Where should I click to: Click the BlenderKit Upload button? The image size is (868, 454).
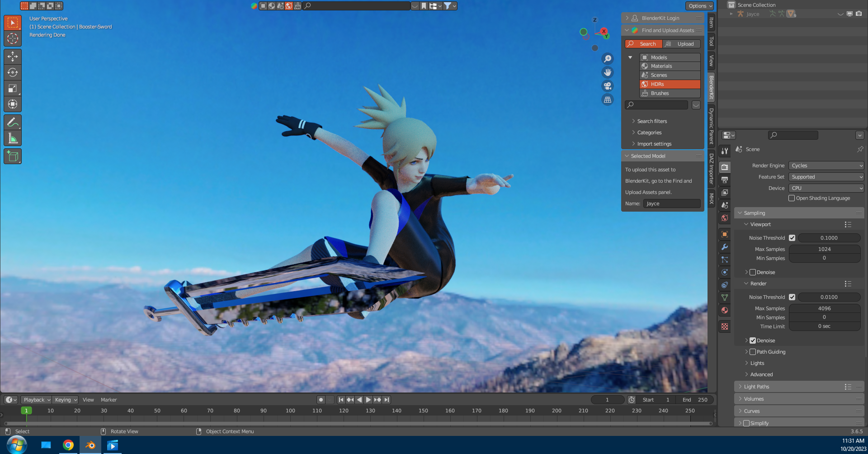681,44
